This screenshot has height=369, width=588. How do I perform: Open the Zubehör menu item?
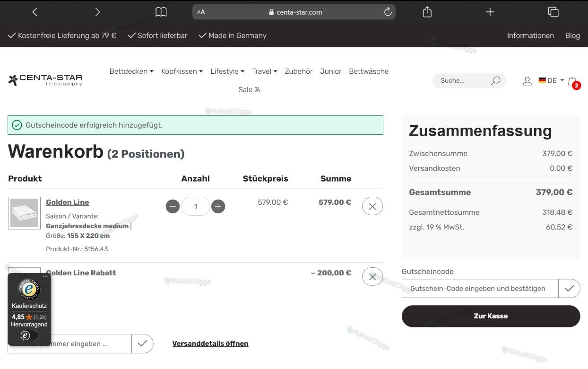tap(299, 71)
